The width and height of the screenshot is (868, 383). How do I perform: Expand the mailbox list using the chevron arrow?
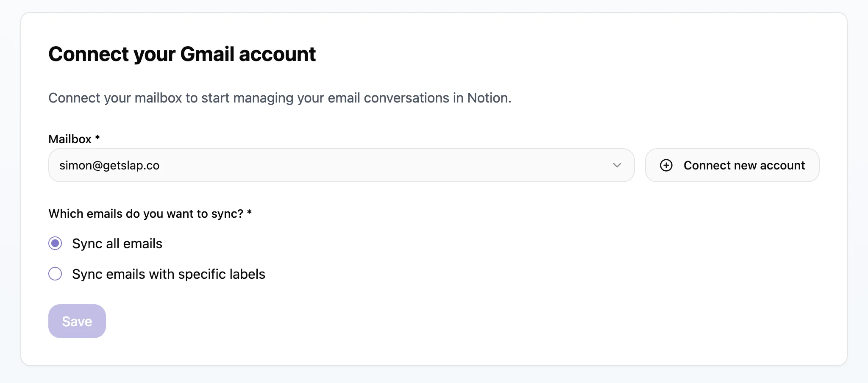[x=617, y=165]
